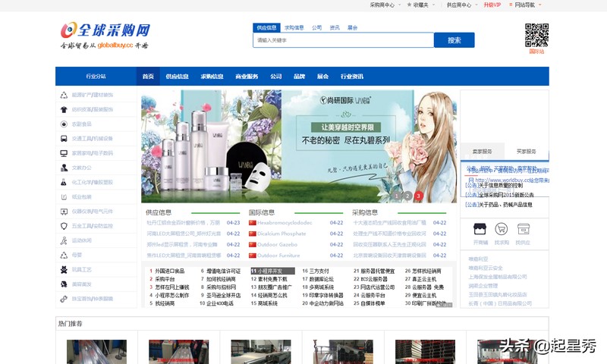The image size is (607, 364).
Task: Click the monitor icon for 家居家电/电子数码
Action: (64, 153)
